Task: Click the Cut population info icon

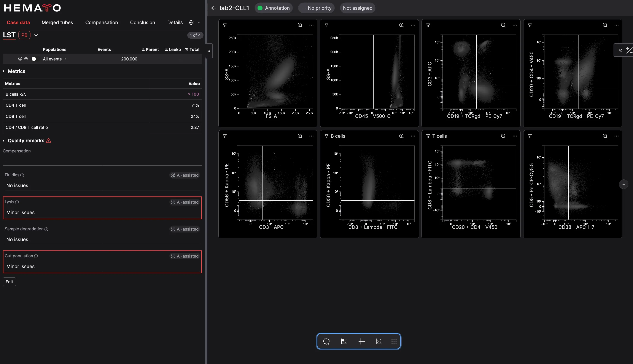Action: (x=36, y=256)
